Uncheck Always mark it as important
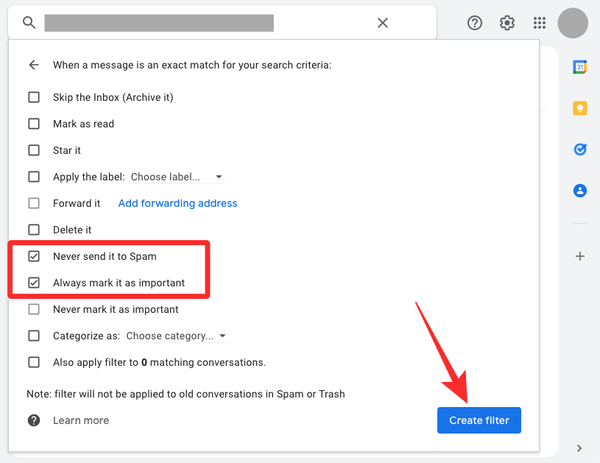 point(34,282)
